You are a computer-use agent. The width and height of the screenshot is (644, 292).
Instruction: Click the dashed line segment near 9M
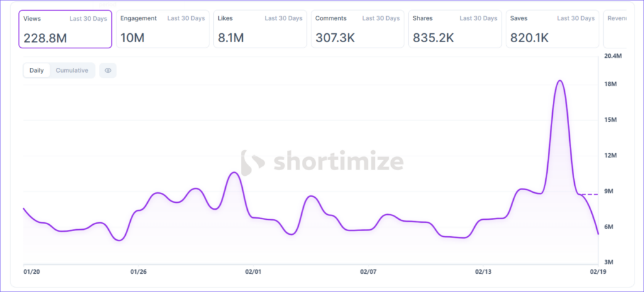pos(589,195)
